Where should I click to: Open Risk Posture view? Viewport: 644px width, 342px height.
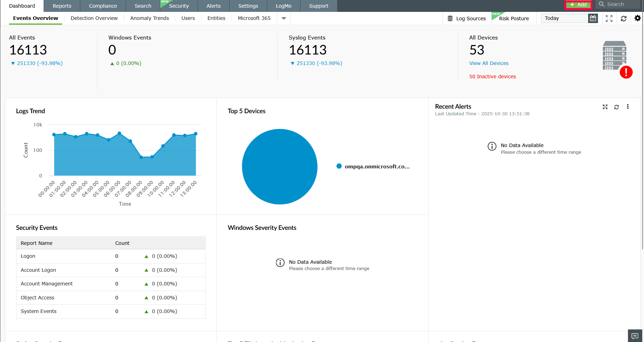tap(514, 19)
